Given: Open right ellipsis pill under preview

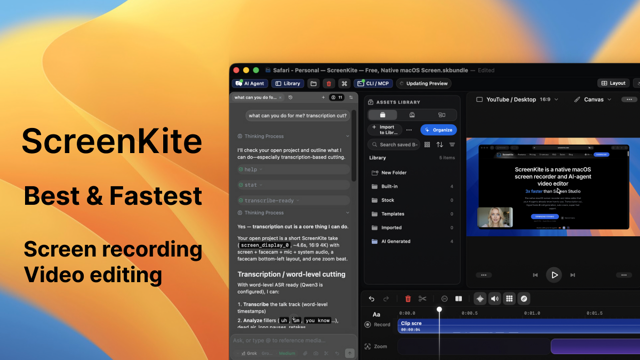Looking at the screenshot, I should (x=624, y=275).
